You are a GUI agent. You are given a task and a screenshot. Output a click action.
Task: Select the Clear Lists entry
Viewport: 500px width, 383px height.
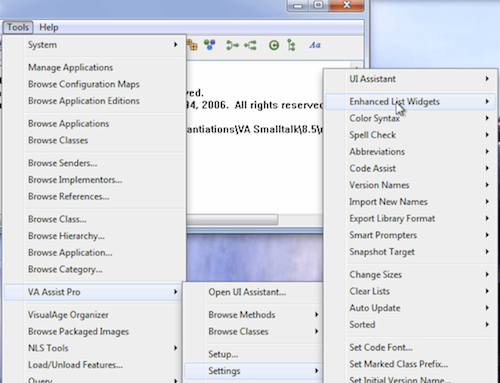pos(410,291)
